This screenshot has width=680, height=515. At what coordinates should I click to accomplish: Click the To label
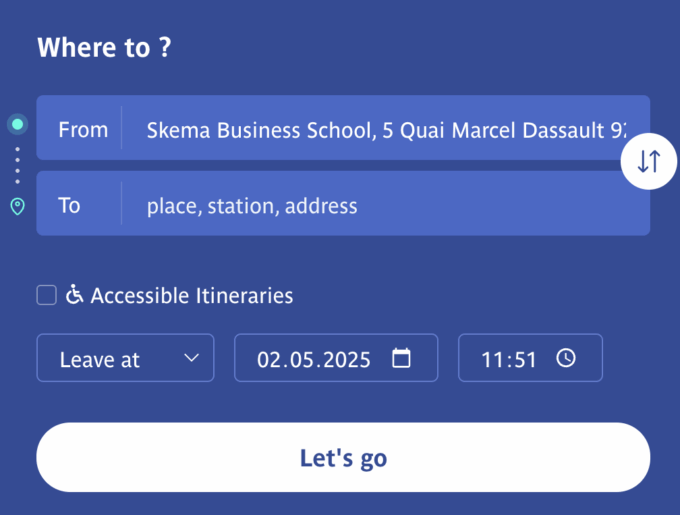69,206
